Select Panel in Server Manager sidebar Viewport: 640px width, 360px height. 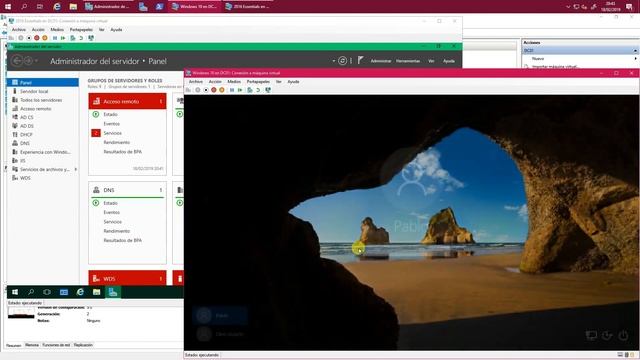point(43,82)
